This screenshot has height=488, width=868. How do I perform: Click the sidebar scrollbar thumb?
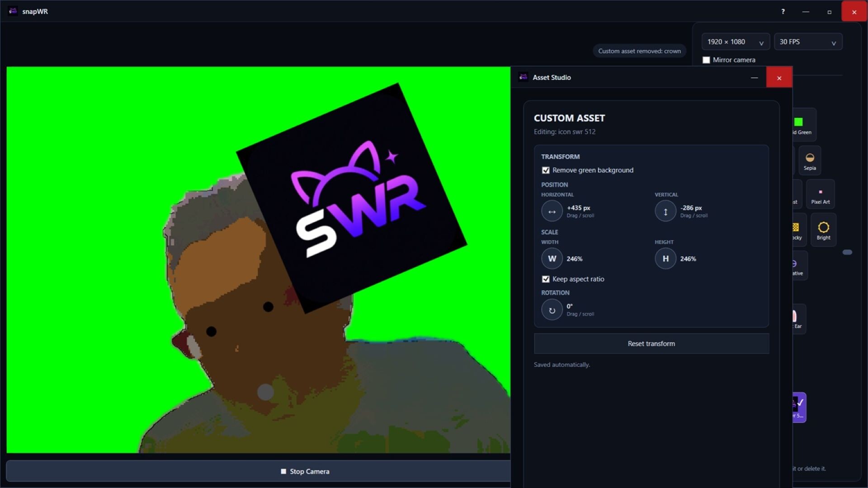pos(847,252)
